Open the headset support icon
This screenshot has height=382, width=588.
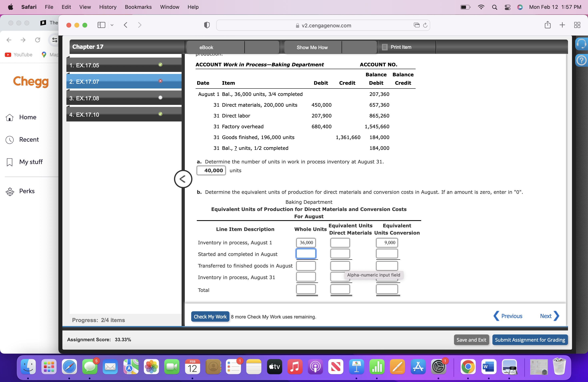tap(581, 44)
